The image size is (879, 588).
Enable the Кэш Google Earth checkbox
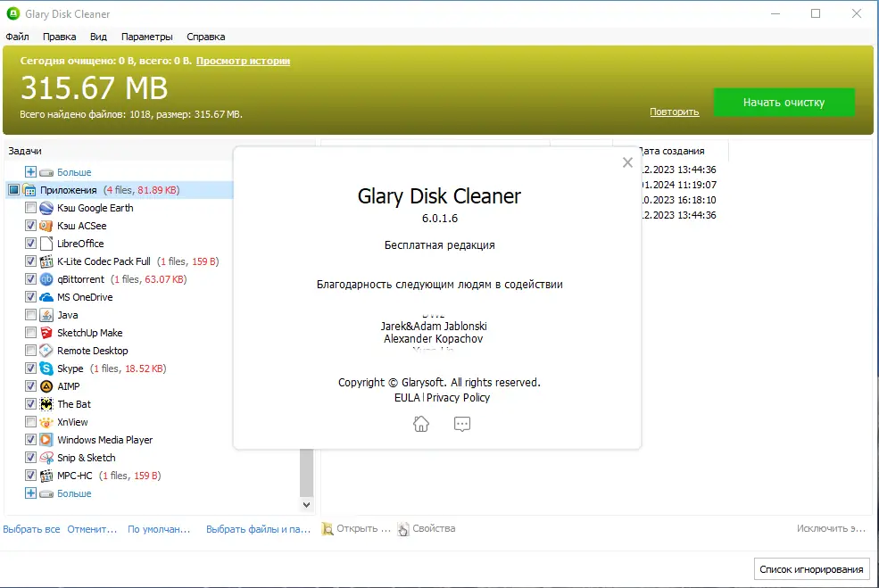tap(31, 208)
